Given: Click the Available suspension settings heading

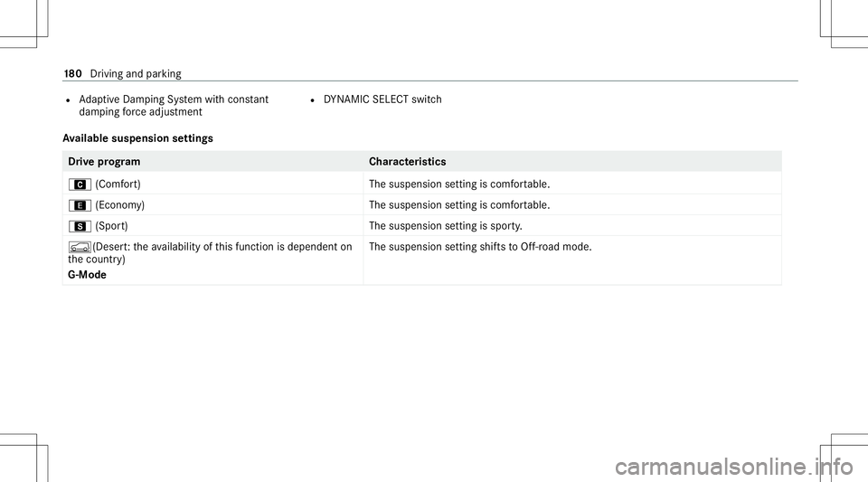Looking at the screenshot, I should pos(137,138).
